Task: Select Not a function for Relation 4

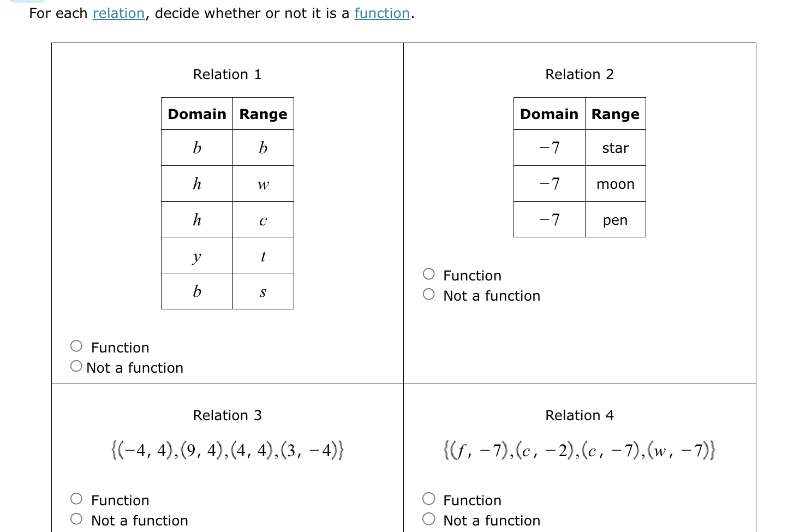Action: (x=429, y=519)
